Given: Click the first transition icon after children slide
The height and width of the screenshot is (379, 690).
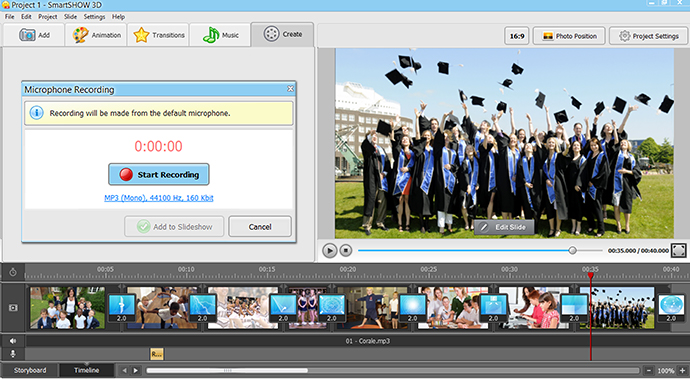Looking at the screenshot, I should (x=121, y=308).
